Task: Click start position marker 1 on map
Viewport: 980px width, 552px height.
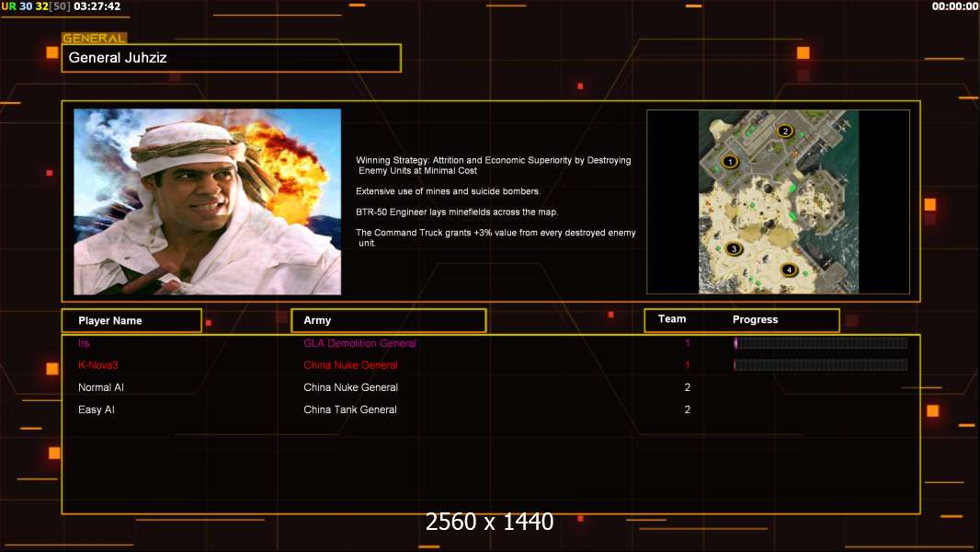Action: pos(729,161)
